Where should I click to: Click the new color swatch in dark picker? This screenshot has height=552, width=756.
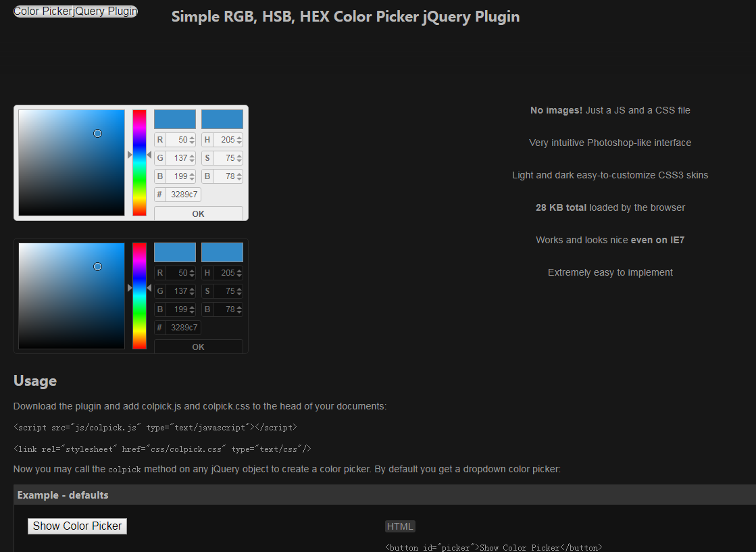[x=175, y=252]
